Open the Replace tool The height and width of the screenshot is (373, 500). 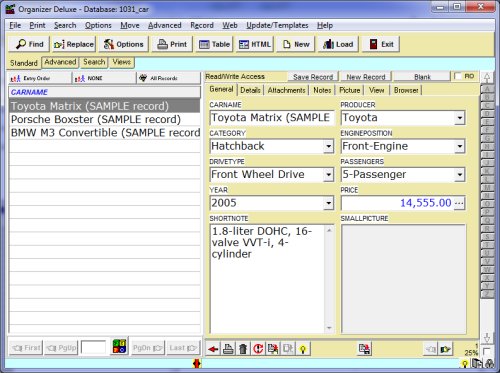coord(74,44)
